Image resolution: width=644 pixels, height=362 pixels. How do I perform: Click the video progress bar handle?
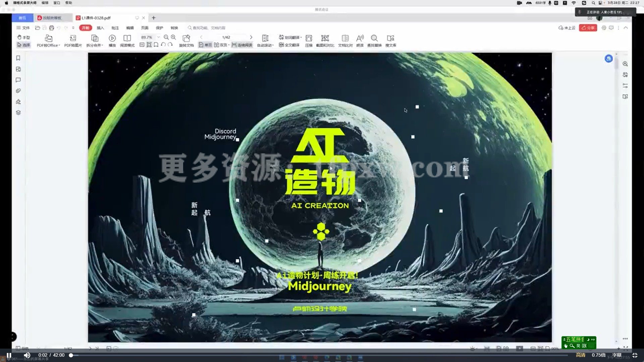click(x=71, y=355)
